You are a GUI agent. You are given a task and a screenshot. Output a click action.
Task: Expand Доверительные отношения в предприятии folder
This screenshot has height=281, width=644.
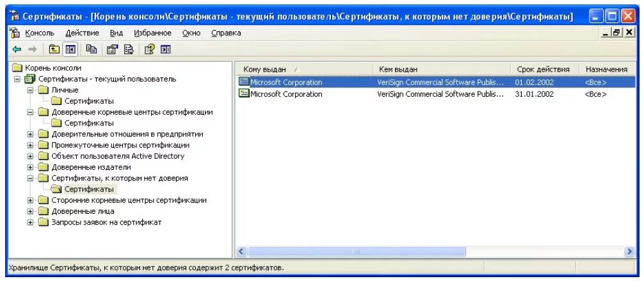pos(30,134)
